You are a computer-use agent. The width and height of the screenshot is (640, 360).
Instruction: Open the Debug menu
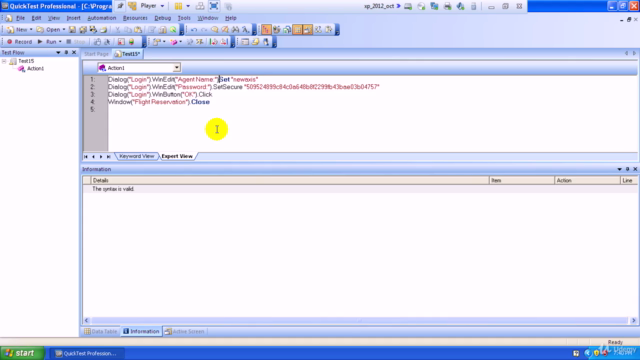click(162, 18)
